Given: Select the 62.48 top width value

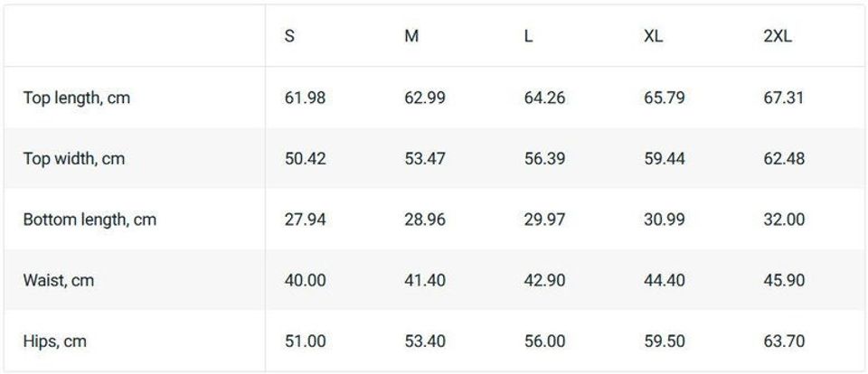Looking at the screenshot, I should (x=784, y=159).
